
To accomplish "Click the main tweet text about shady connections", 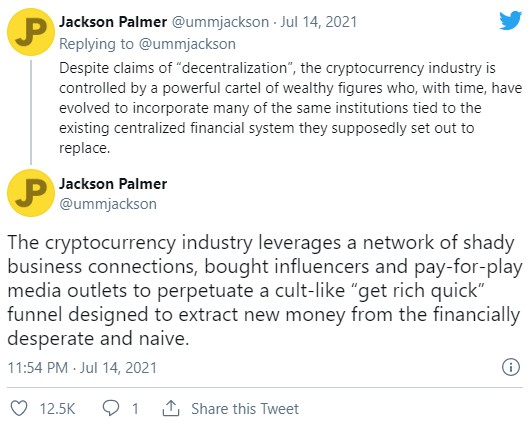I will [x=265, y=290].
